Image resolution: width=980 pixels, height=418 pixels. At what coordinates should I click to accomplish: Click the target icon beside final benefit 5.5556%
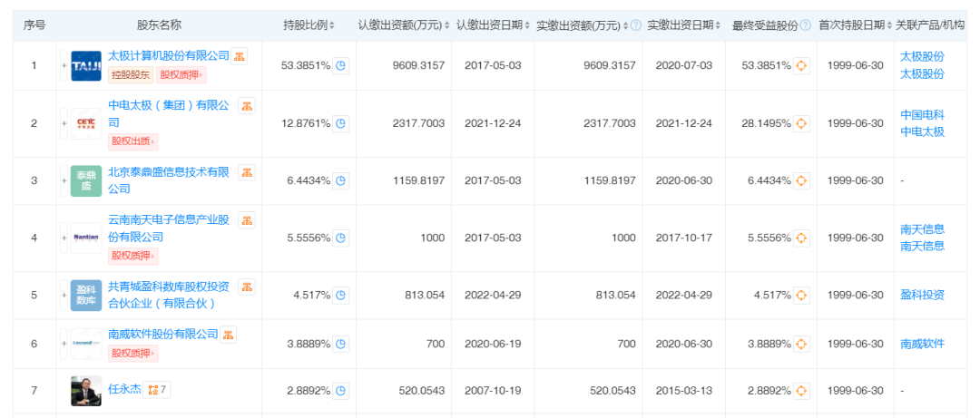pos(801,238)
